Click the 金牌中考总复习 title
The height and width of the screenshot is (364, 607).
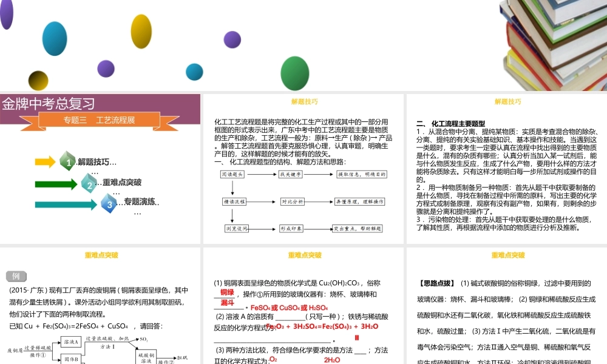tap(49, 104)
